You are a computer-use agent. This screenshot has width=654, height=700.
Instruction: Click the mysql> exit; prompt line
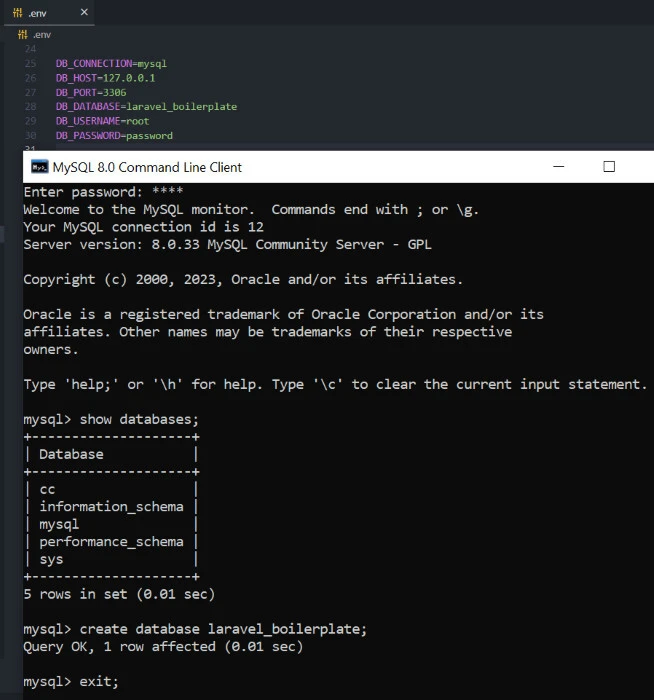point(71,681)
